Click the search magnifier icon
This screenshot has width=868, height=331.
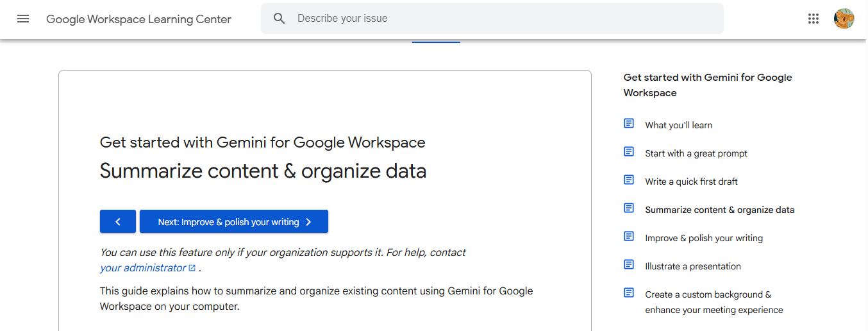click(279, 19)
